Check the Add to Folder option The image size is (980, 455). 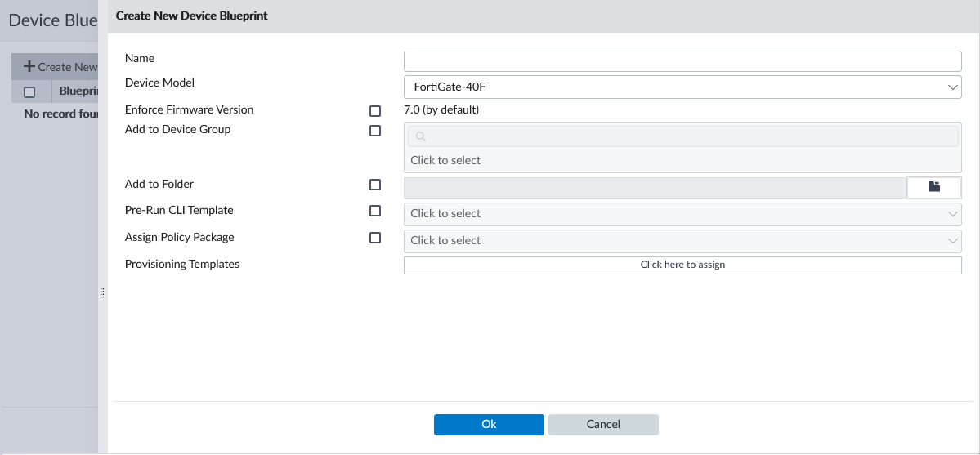coord(375,185)
